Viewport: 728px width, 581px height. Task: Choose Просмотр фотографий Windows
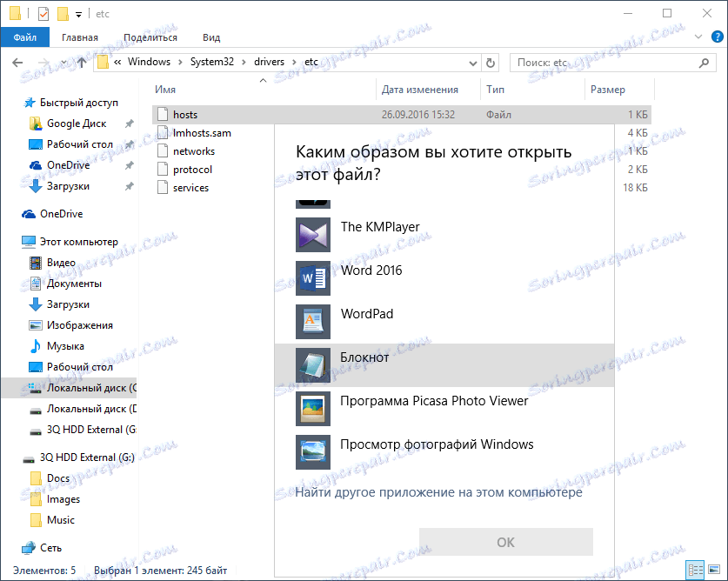point(444,452)
